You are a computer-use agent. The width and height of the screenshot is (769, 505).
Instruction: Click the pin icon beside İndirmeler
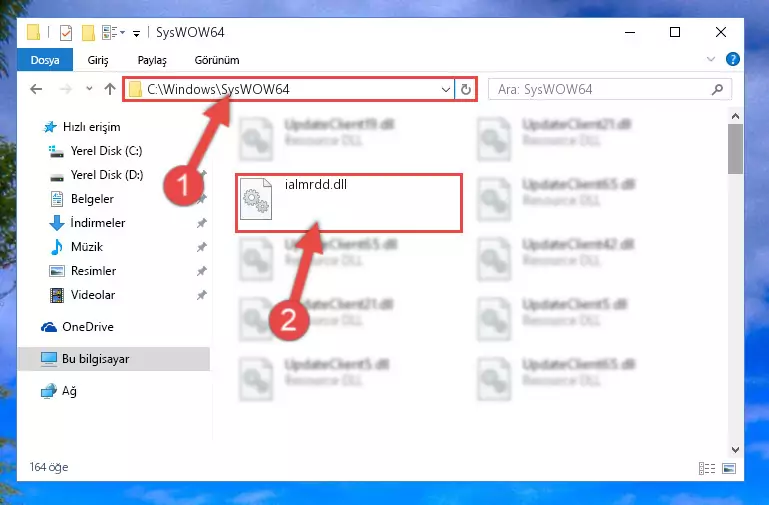tap(201, 223)
